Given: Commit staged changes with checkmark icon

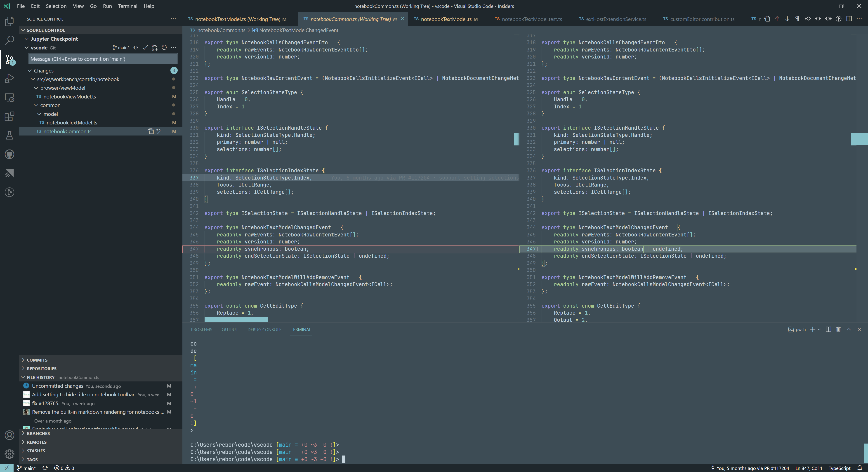Looking at the screenshot, I should [x=145, y=47].
